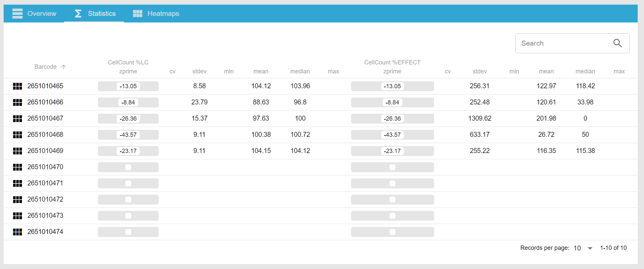Screen dimensions: 644x269
Task: Click the sigma icon on Statistics tab
Action: (x=78, y=14)
